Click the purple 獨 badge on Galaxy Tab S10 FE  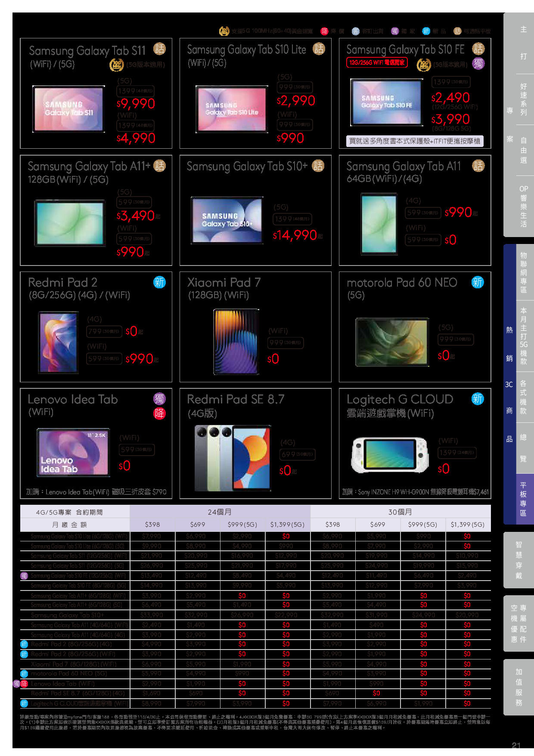point(478,64)
